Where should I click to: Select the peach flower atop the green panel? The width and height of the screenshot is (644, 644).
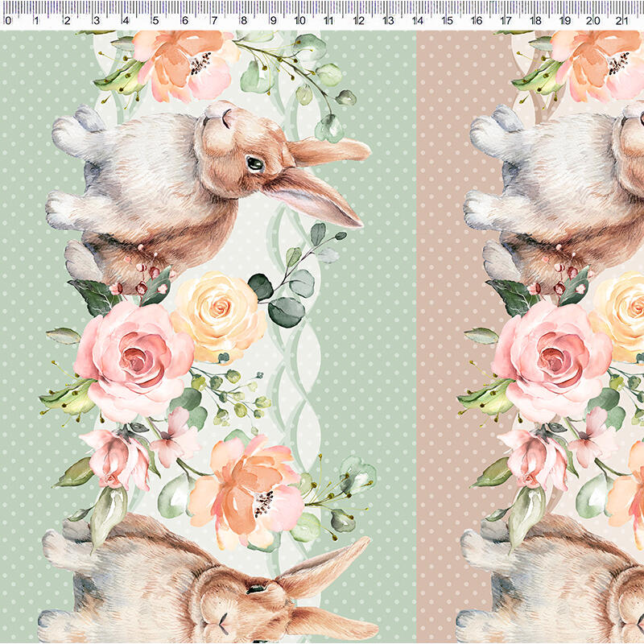click(x=185, y=63)
